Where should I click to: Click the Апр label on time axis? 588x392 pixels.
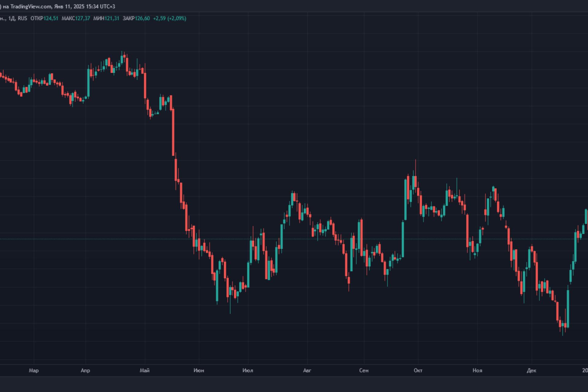tap(85, 371)
